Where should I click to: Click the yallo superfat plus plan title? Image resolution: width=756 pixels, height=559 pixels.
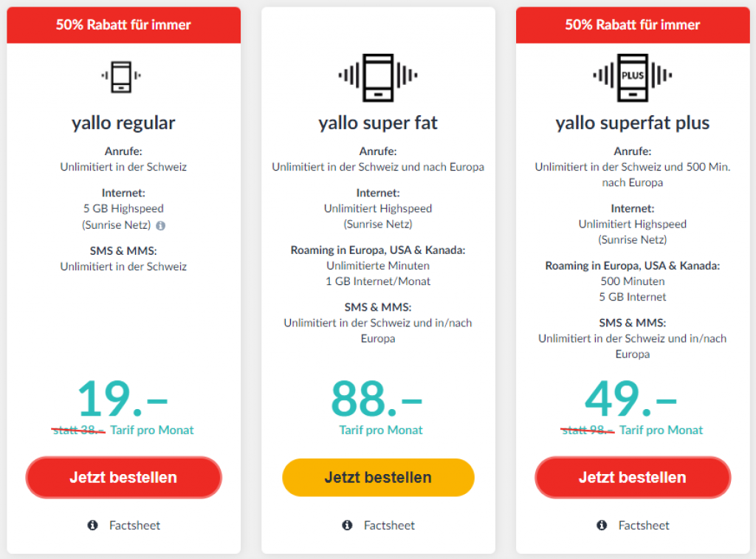[x=633, y=123]
